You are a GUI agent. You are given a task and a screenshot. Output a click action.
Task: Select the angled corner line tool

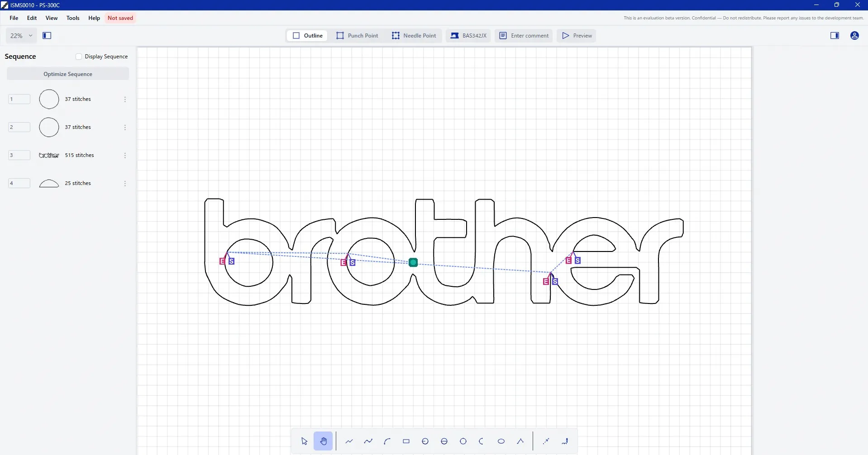click(520, 441)
